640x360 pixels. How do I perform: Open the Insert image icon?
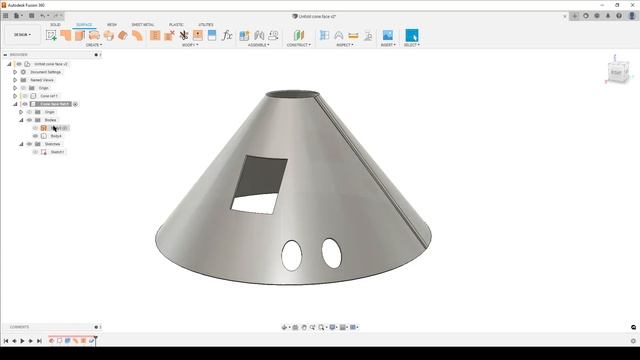(x=388, y=35)
